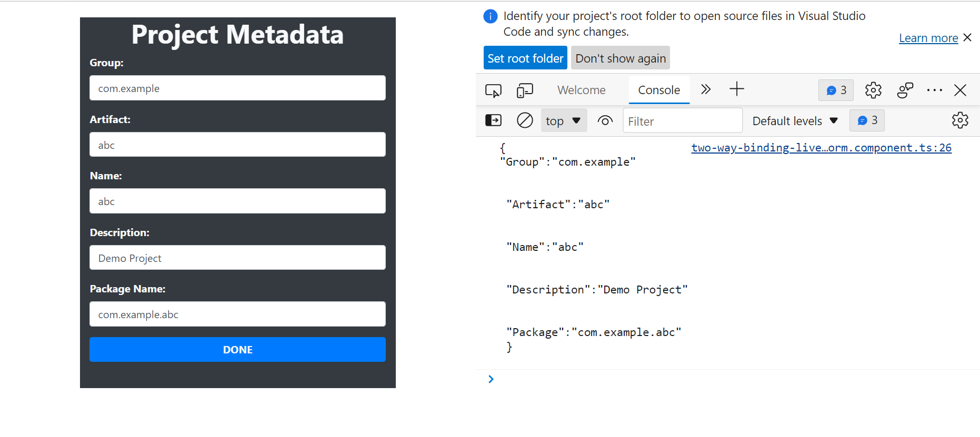This screenshot has width=980, height=437.
Task: Expand the Default levels dropdown
Action: tap(795, 121)
